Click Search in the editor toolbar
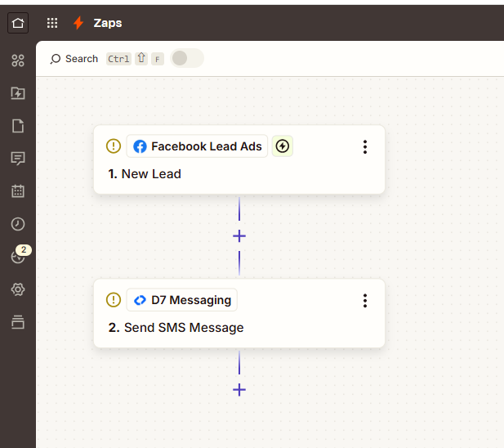The image size is (504, 448). click(74, 59)
